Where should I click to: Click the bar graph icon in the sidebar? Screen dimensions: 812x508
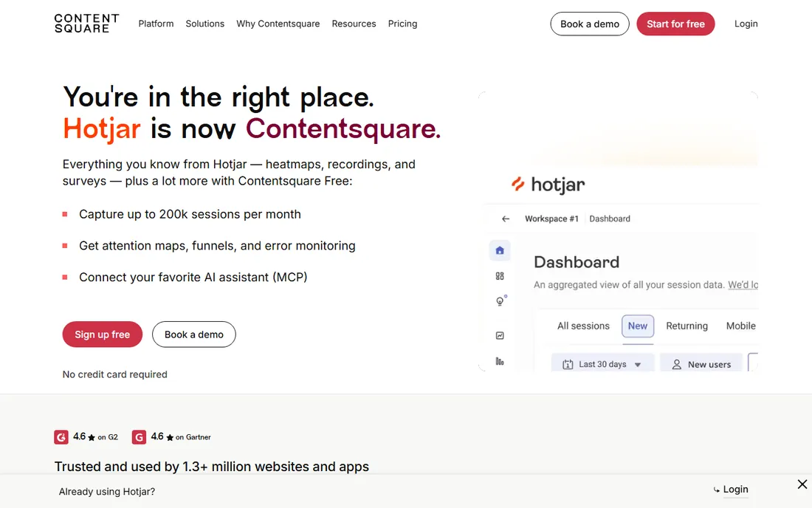(x=500, y=361)
